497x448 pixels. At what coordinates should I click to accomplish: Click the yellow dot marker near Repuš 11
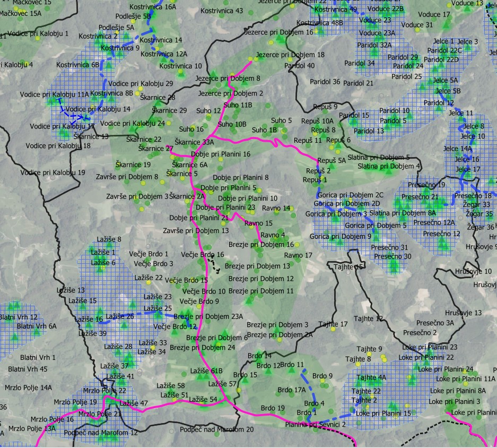315,135
